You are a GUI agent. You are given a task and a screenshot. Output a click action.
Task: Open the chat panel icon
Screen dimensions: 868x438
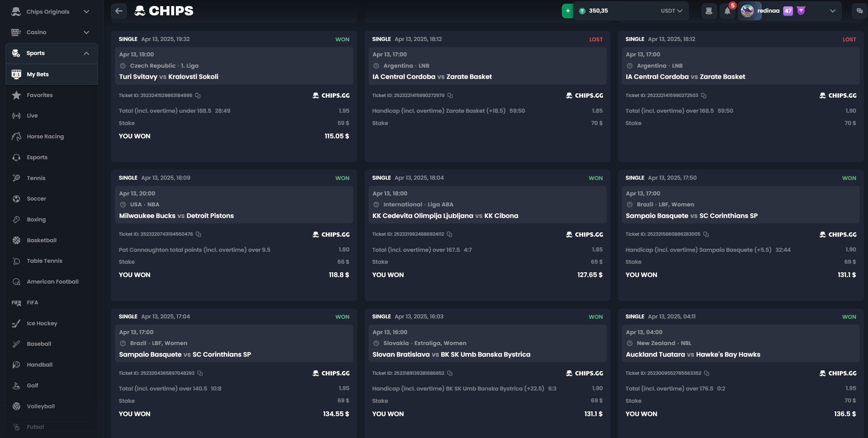pyautogui.click(x=859, y=11)
